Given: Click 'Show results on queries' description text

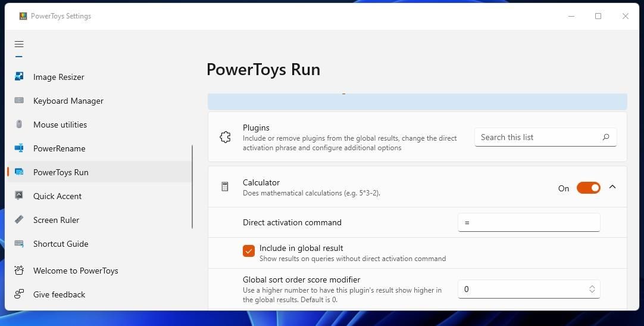Looking at the screenshot, I should pyautogui.click(x=352, y=259).
